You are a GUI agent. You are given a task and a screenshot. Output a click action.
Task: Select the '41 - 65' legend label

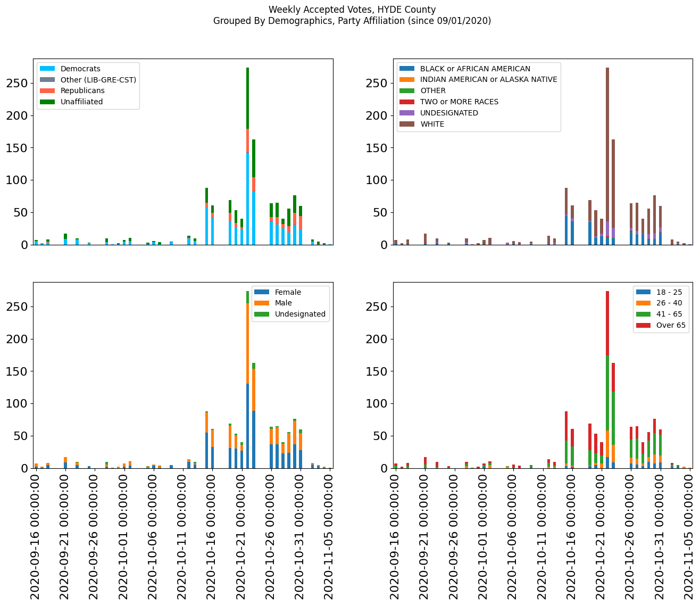[669, 314]
